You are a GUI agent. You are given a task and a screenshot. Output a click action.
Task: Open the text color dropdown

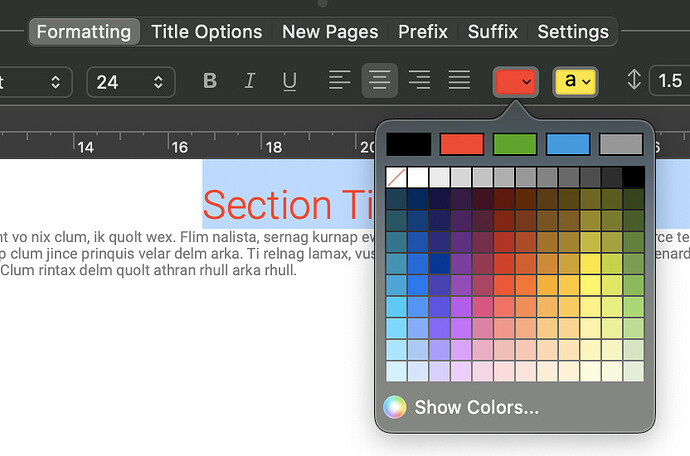tap(516, 81)
